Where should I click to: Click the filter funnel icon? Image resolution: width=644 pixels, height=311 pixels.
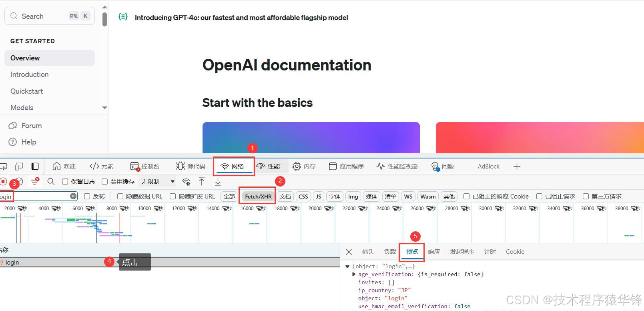point(35,182)
